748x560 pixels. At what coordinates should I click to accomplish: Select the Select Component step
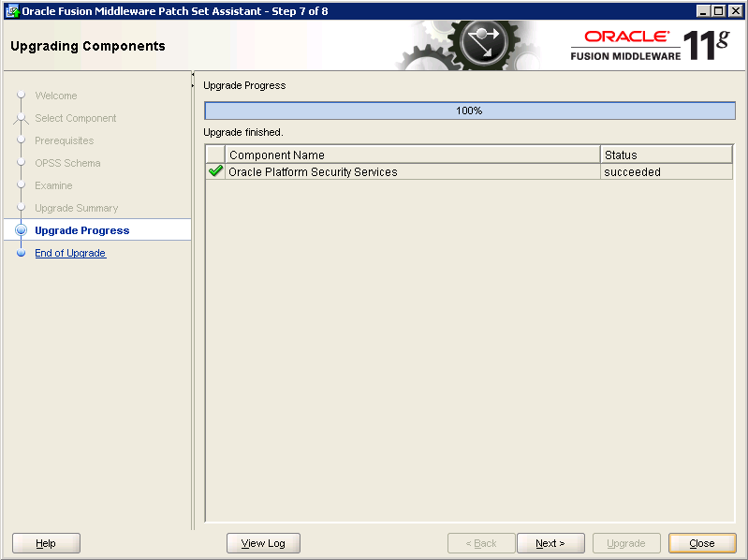[x=76, y=118]
